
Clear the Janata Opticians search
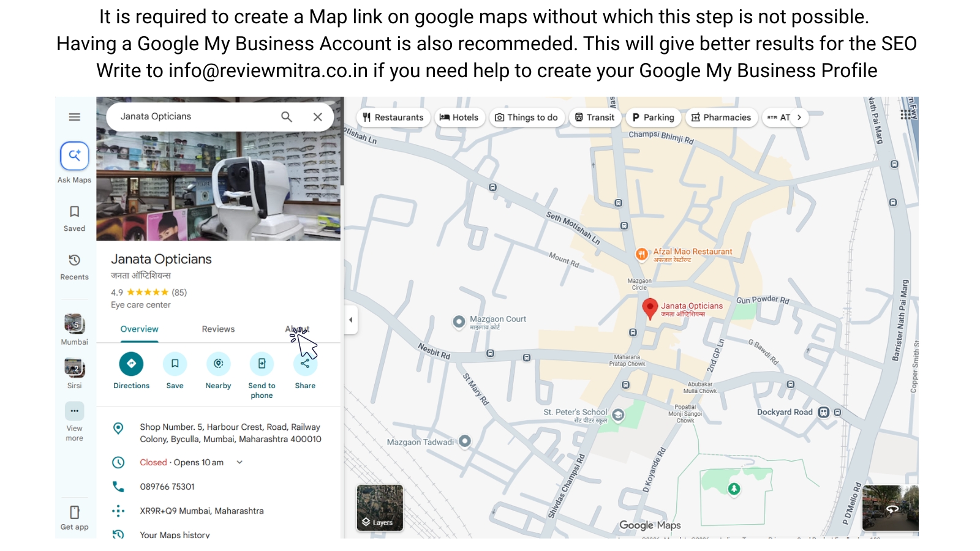(x=318, y=117)
